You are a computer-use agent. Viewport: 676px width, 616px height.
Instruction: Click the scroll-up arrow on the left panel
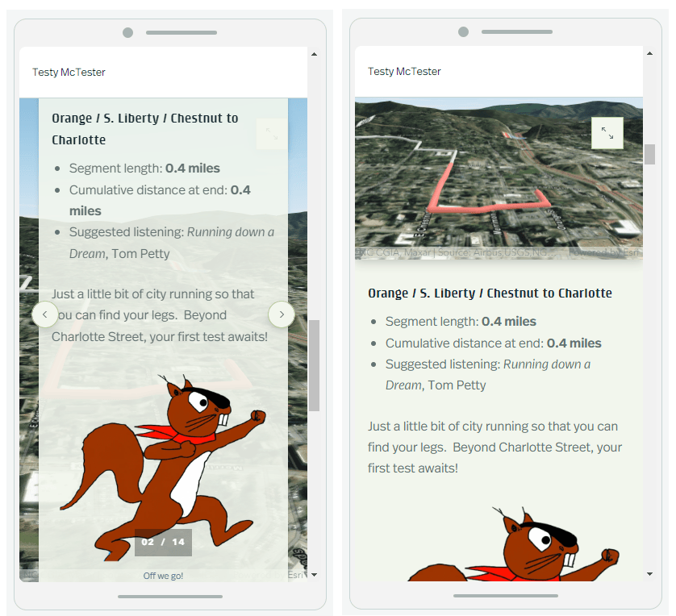[x=314, y=53]
